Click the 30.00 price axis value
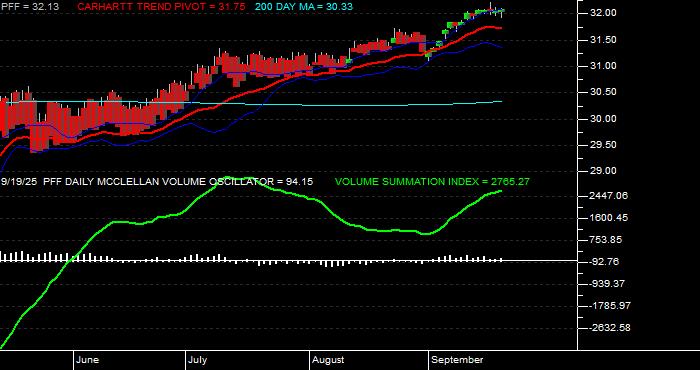700x370 pixels. (x=604, y=119)
